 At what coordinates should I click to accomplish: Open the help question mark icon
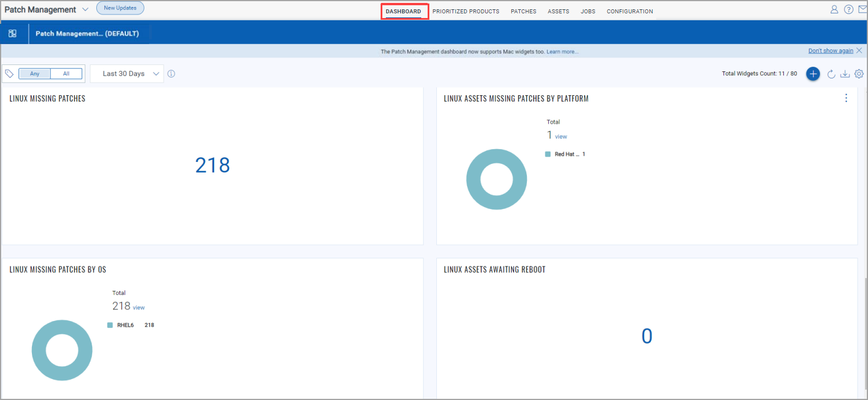click(x=848, y=10)
